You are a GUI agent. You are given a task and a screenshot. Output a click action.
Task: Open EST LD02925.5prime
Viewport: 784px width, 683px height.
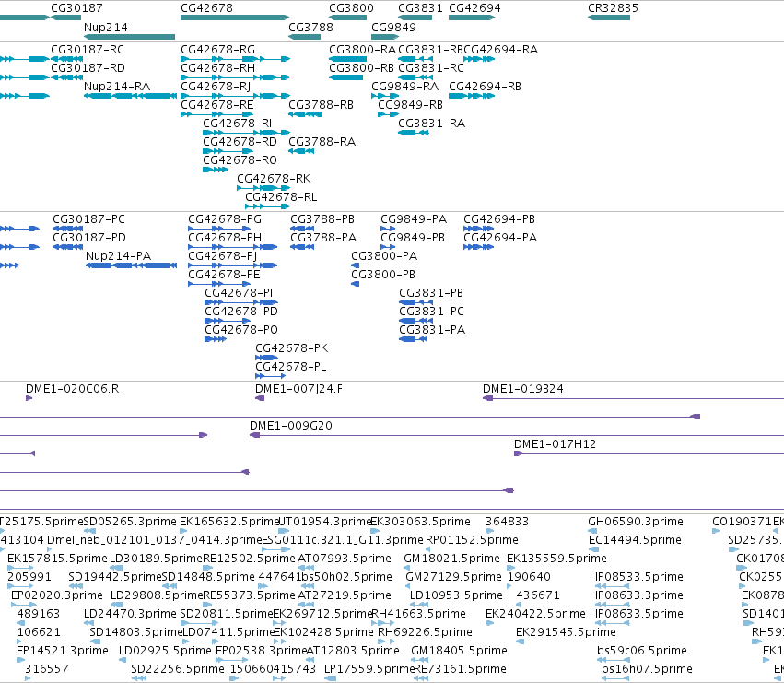click(x=165, y=651)
